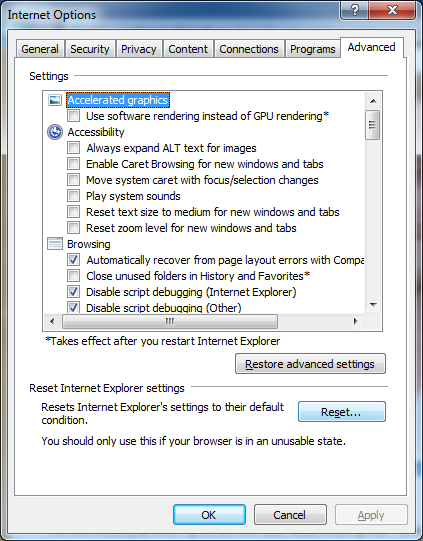Open the Connections tab

[249, 49]
